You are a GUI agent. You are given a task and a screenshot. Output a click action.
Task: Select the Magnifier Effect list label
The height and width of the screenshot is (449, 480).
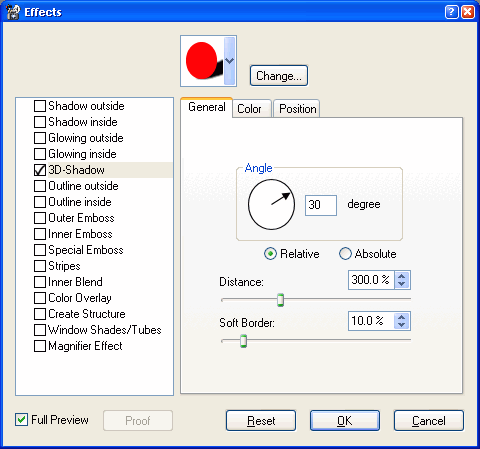point(85,346)
